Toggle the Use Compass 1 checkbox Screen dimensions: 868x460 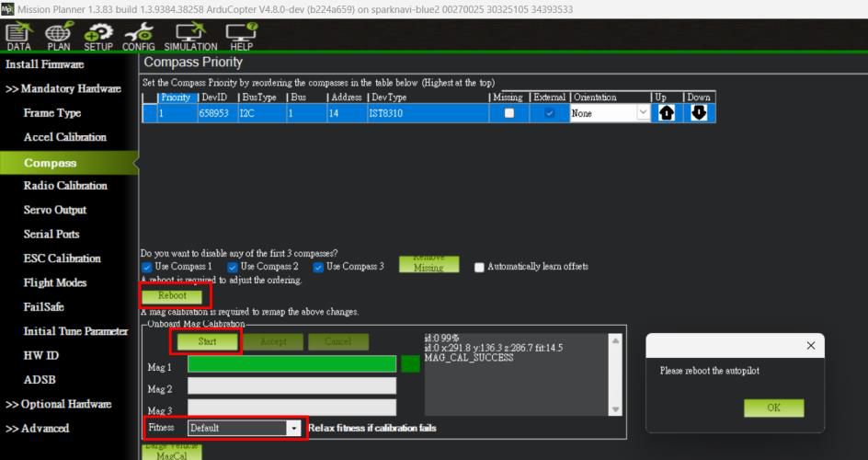tap(147, 268)
